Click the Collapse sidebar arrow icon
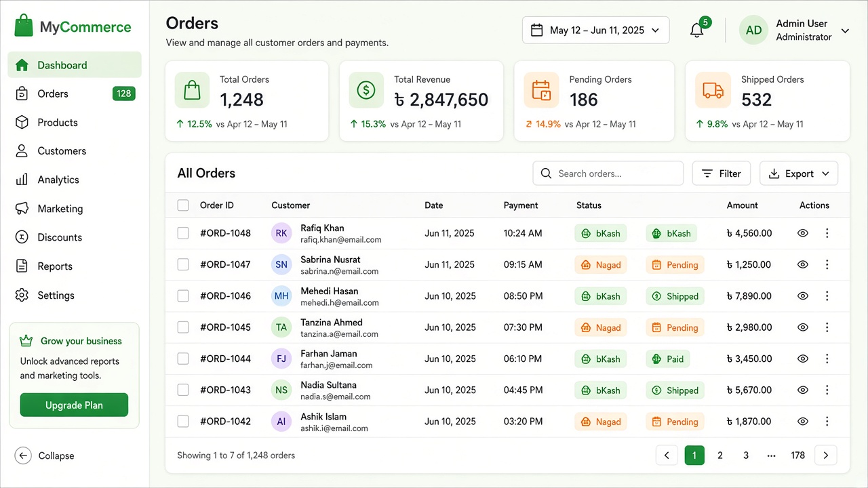Image resolution: width=868 pixels, height=488 pixels. point(23,455)
